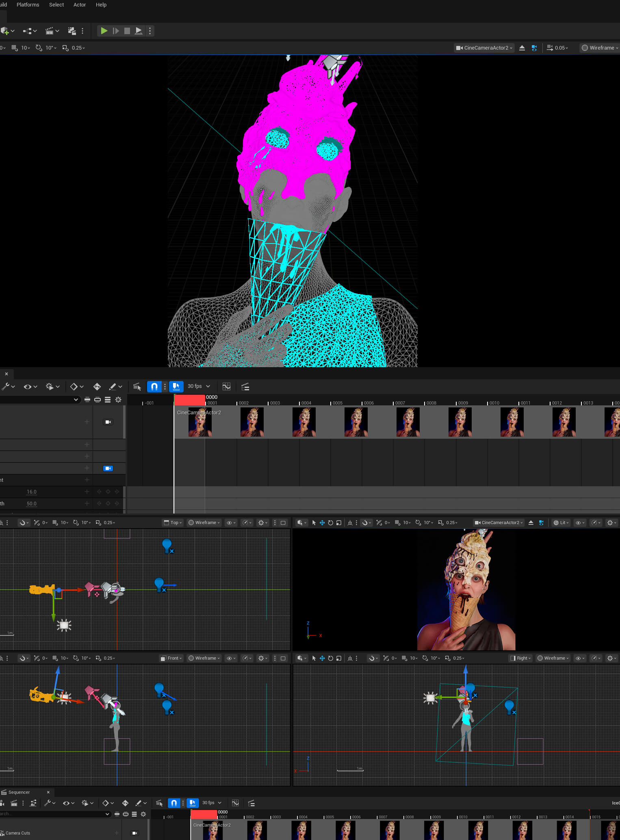This screenshot has height=840, width=620.
Task: Open the pencil Edit options in upper Sequencer
Action: point(115,387)
